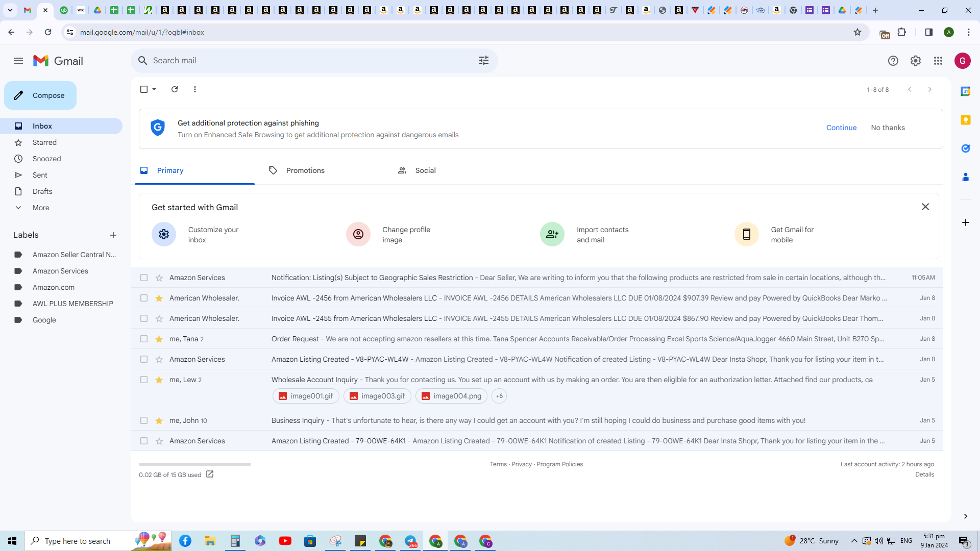Open the Support help icon
This screenshot has height=551, width=980.
tap(893, 61)
